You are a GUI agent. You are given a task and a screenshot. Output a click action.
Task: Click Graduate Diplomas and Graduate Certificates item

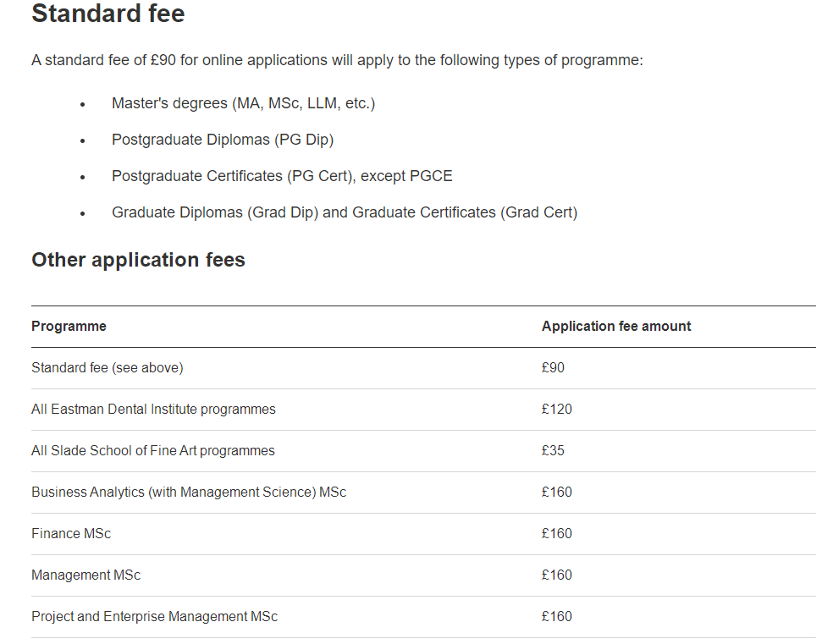tap(345, 212)
